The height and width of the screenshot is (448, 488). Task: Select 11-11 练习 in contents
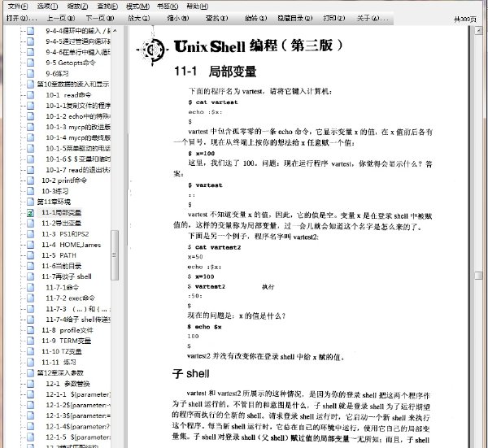coord(59,362)
